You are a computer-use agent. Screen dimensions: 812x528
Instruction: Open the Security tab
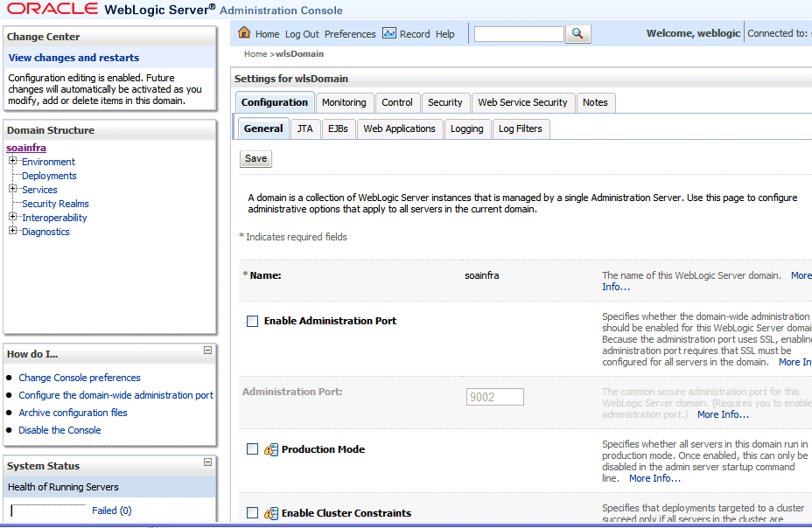[444, 102]
